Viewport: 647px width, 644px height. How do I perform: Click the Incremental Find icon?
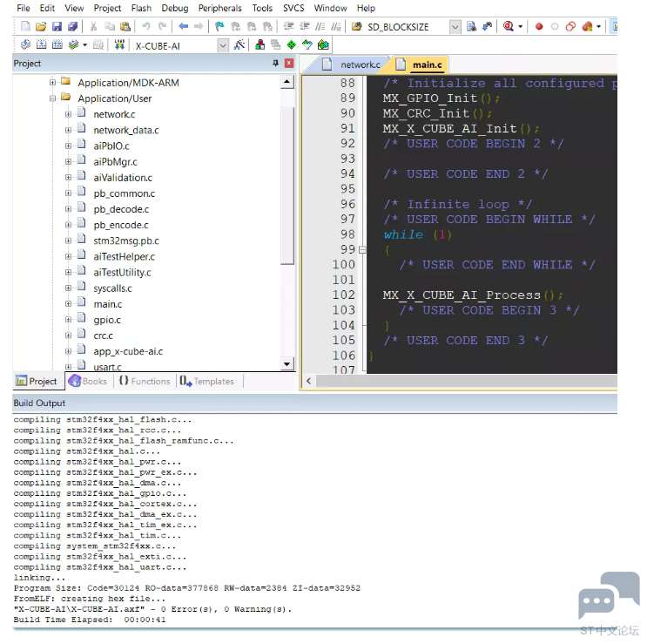click(488, 27)
